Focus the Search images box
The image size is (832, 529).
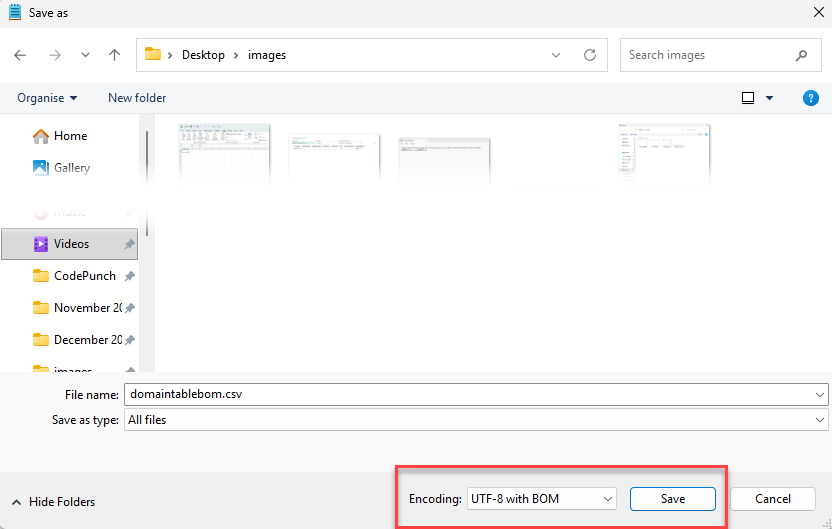tap(721, 55)
